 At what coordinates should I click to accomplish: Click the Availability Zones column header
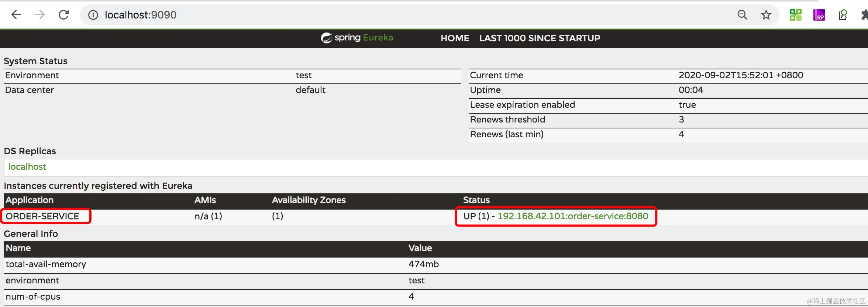coord(309,200)
